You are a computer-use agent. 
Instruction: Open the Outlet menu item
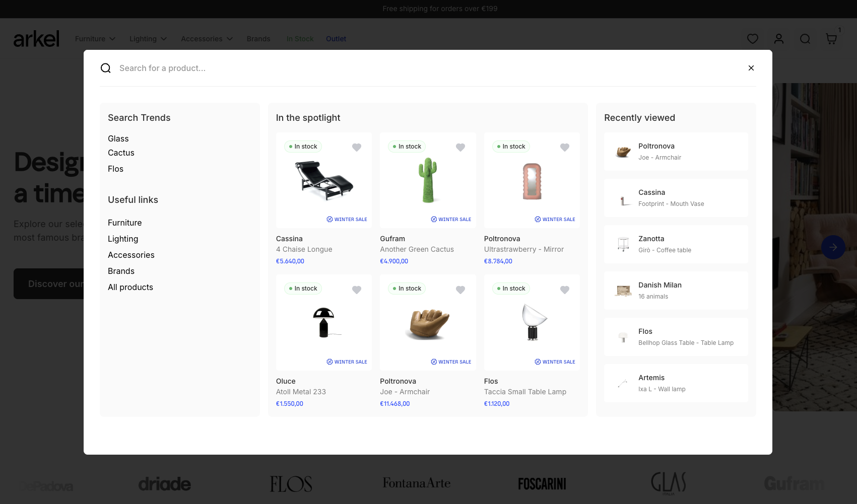tap(336, 39)
